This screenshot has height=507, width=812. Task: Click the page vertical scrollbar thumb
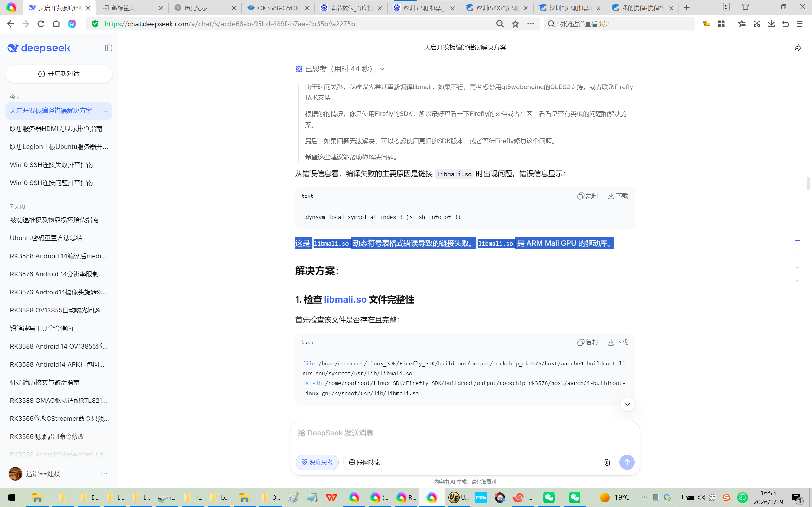[808, 183]
